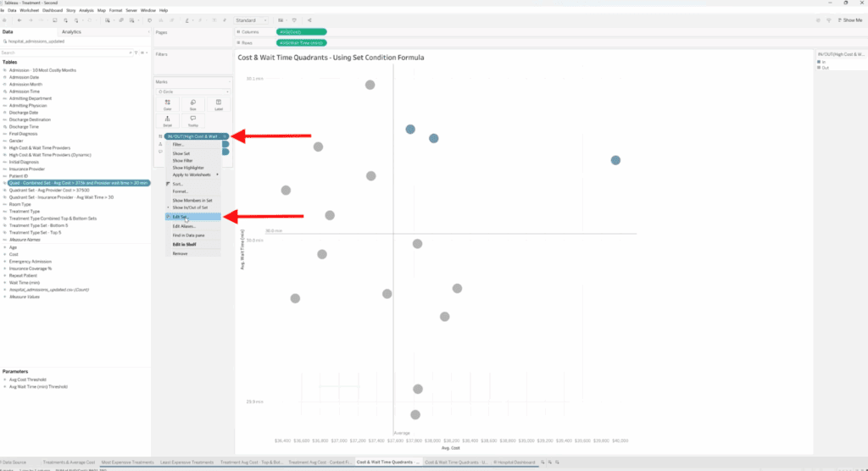Viewport: 868px width, 471px height.
Task: Open the Hospital Dashboard tab
Action: (x=515, y=463)
